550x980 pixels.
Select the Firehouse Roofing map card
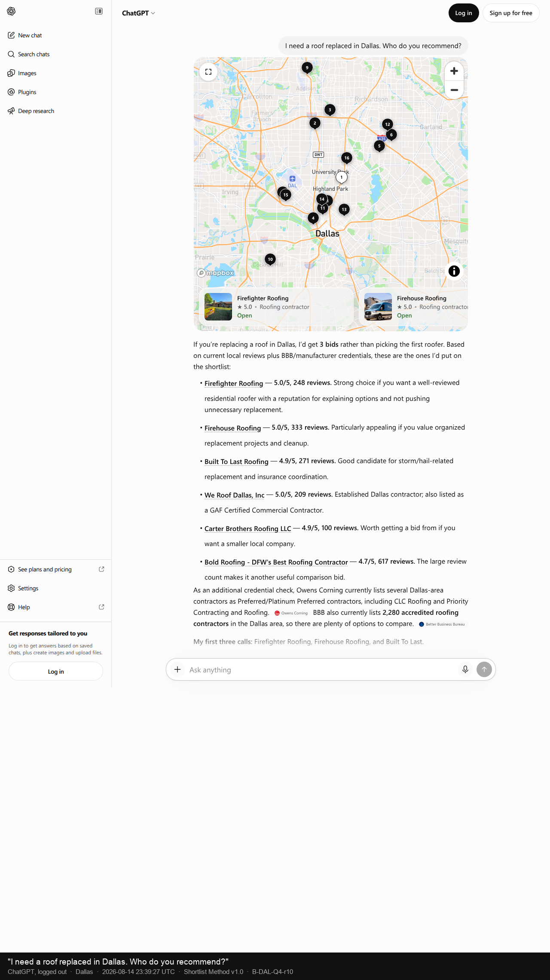(413, 307)
